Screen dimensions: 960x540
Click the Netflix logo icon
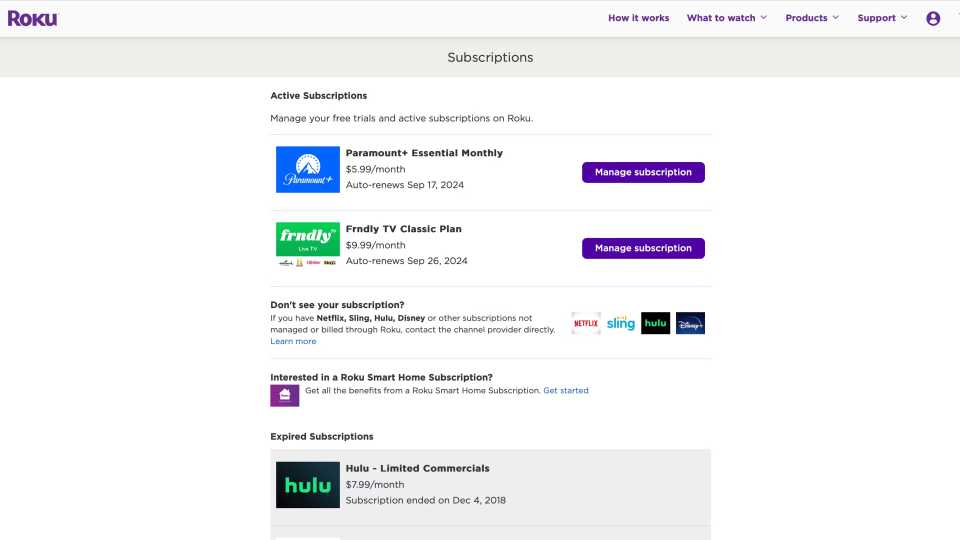tap(586, 323)
